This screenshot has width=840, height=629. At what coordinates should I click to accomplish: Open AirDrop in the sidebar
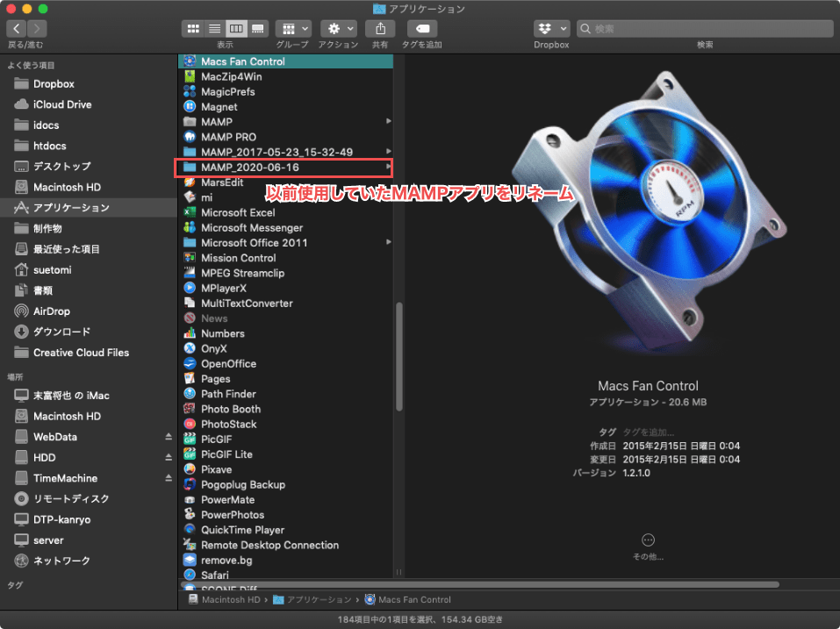coord(52,311)
